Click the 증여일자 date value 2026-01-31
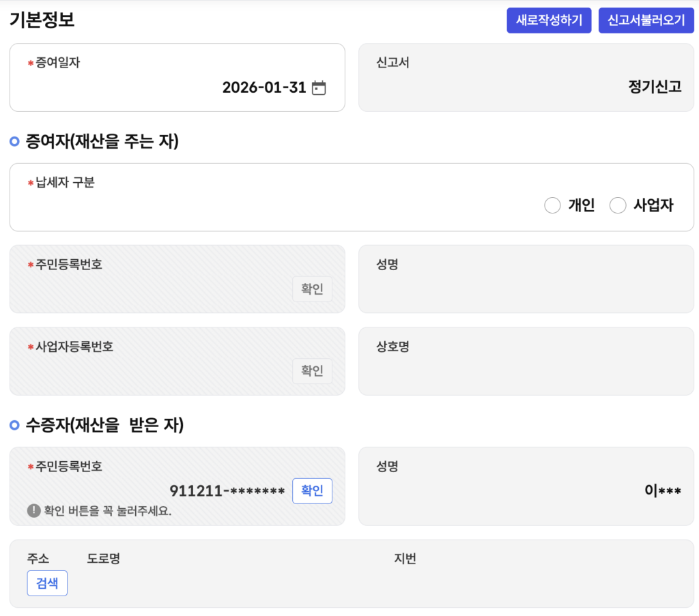The width and height of the screenshot is (699, 616). (263, 88)
